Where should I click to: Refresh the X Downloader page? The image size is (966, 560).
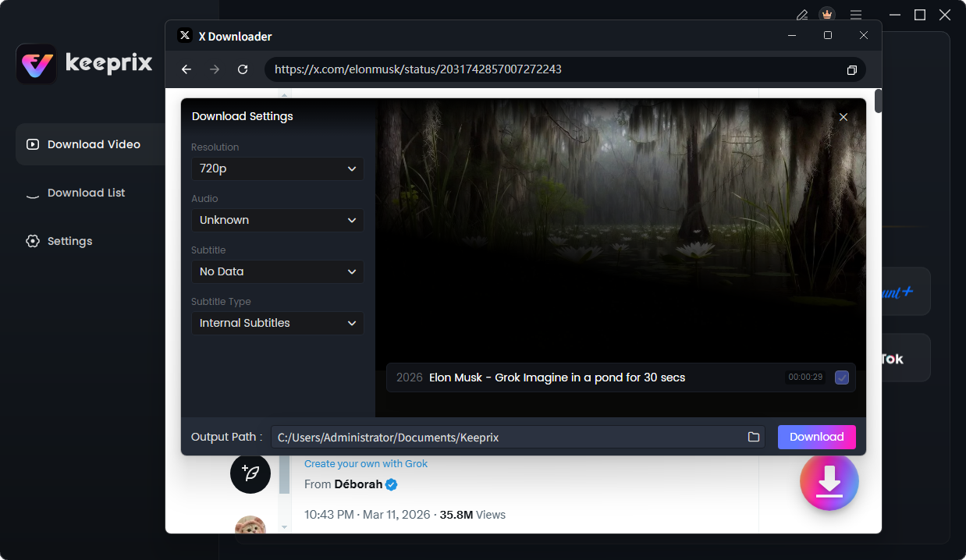(243, 69)
